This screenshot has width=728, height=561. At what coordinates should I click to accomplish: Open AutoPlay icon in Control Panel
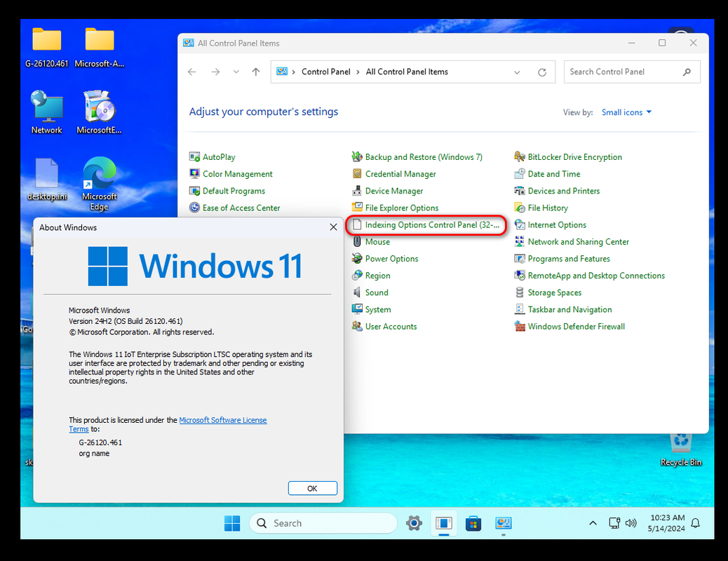tap(194, 157)
